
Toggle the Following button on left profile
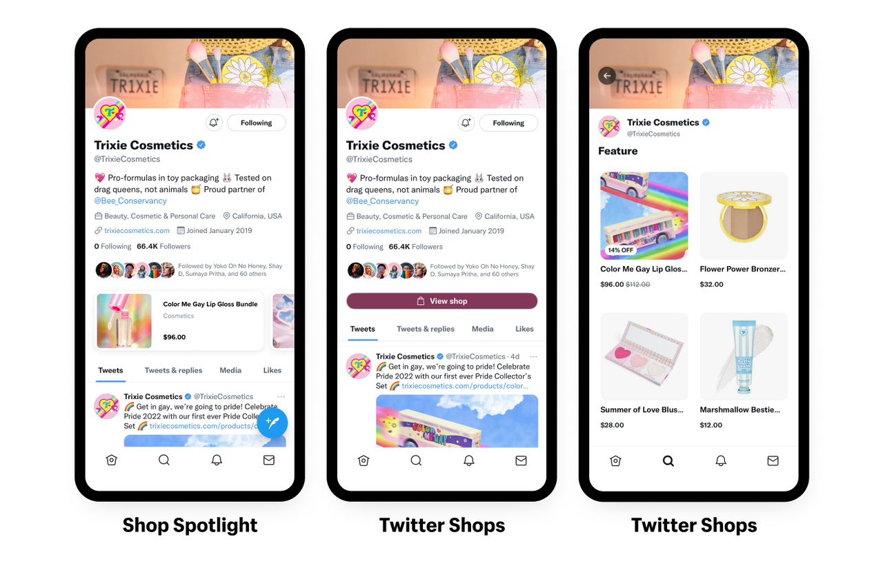click(257, 123)
